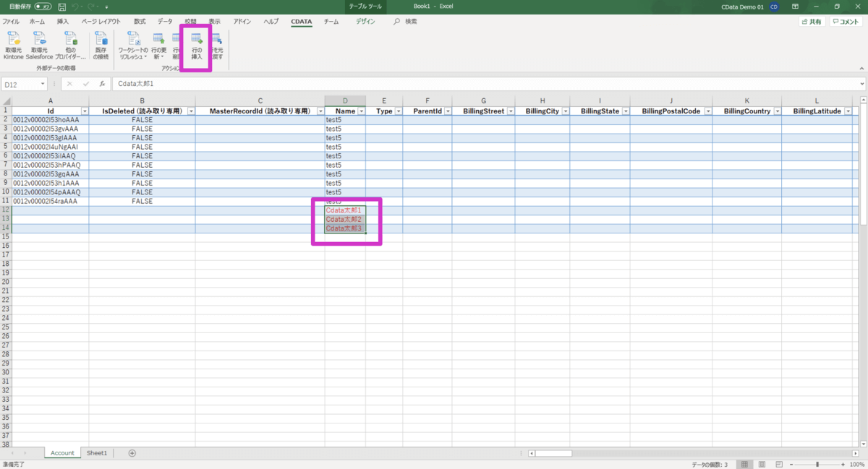Select cell with Id 0012v00002l53hoAAA

[x=51, y=120]
